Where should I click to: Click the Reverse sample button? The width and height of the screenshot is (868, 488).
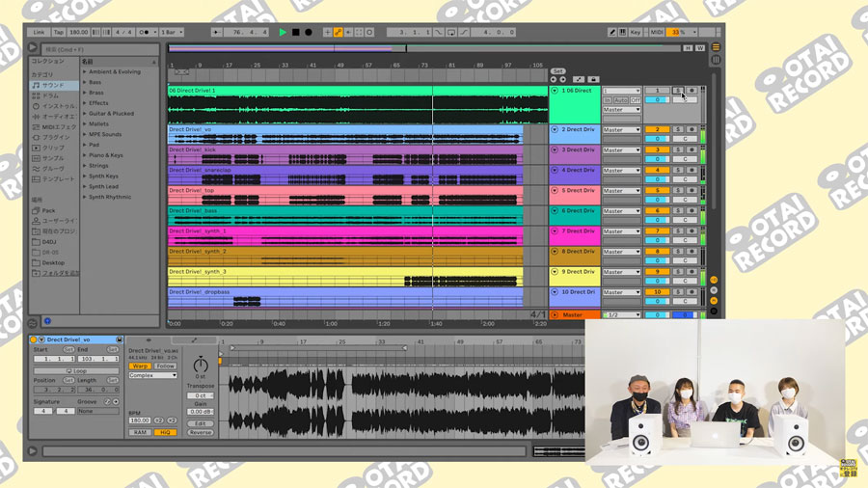201,432
